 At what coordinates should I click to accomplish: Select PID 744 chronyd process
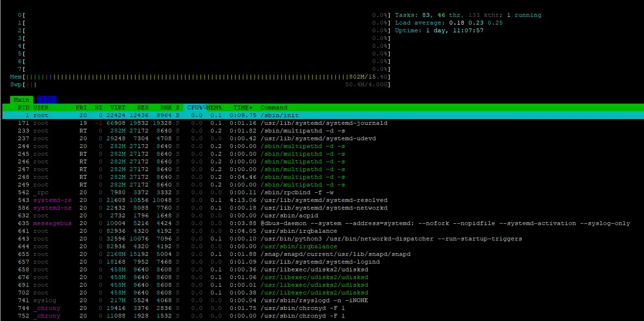(x=322, y=308)
